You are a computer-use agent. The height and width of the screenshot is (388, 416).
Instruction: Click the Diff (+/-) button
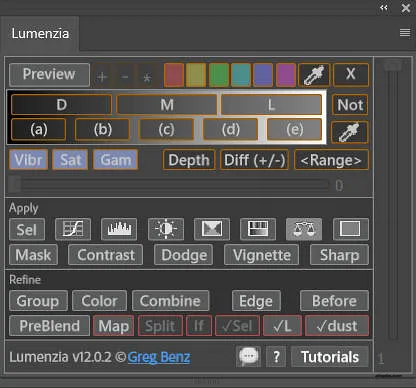point(255,160)
